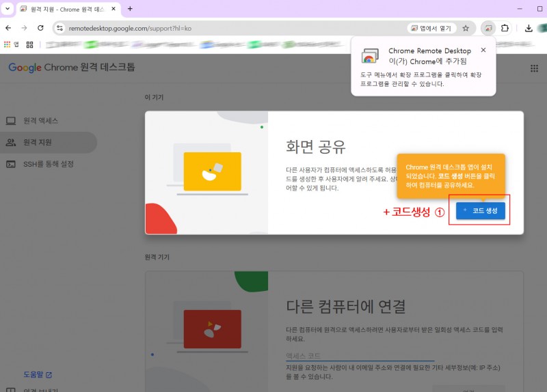547x392 pixels.
Task: Click the browser forward arrow
Action: [x=24, y=28]
